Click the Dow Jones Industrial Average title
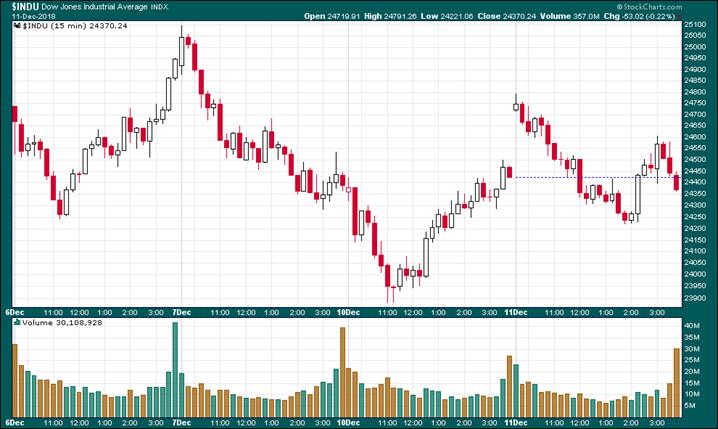 click(94, 7)
